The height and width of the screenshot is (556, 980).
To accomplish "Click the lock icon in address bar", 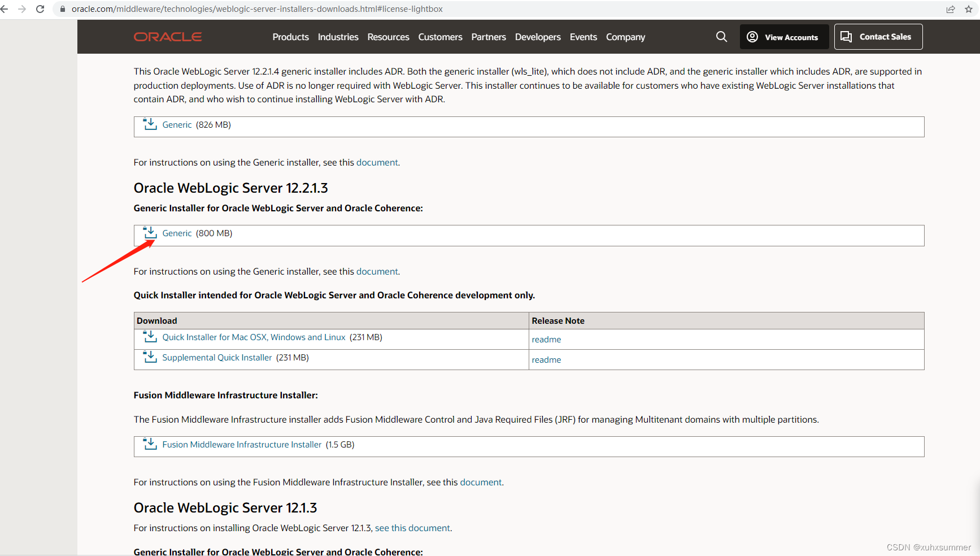I will 63,9.
